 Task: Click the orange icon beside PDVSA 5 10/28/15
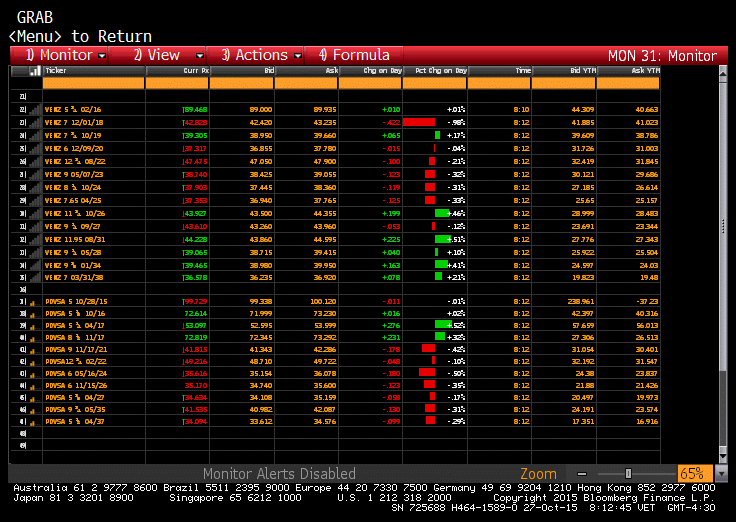tap(32, 303)
